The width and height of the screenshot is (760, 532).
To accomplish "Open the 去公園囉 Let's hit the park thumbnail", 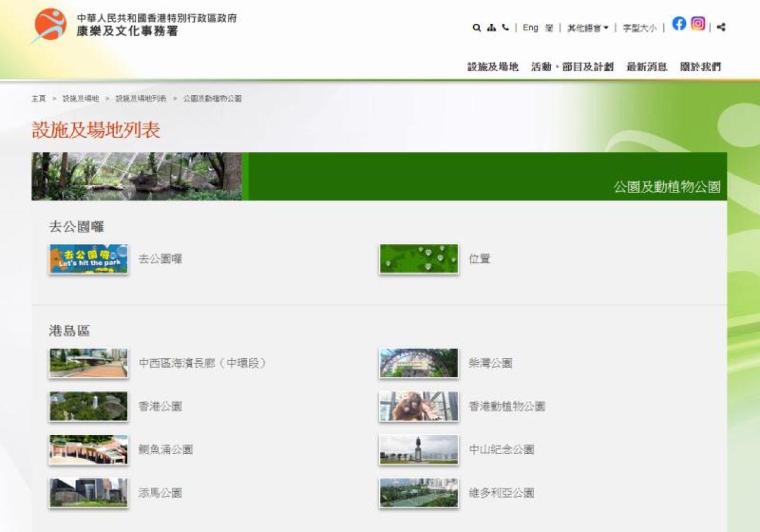I will tap(88, 259).
